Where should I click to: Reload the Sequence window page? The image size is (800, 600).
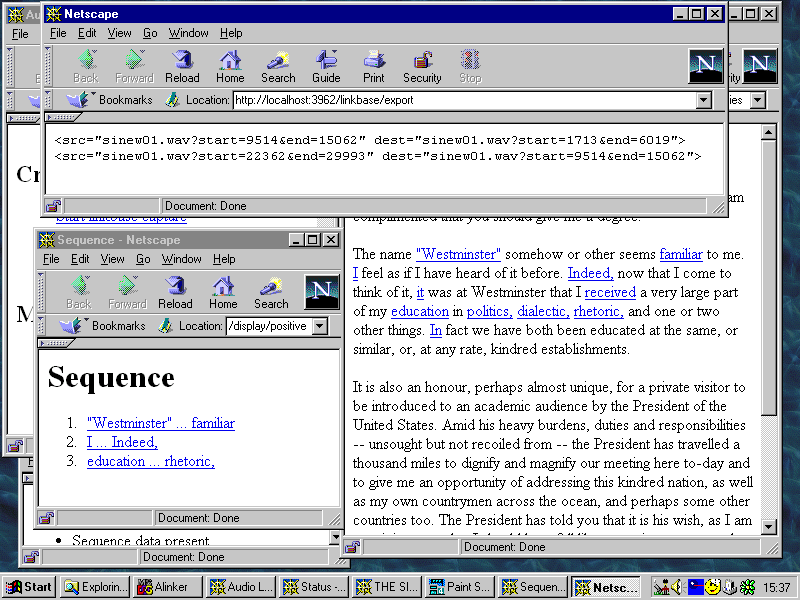point(175,292)
